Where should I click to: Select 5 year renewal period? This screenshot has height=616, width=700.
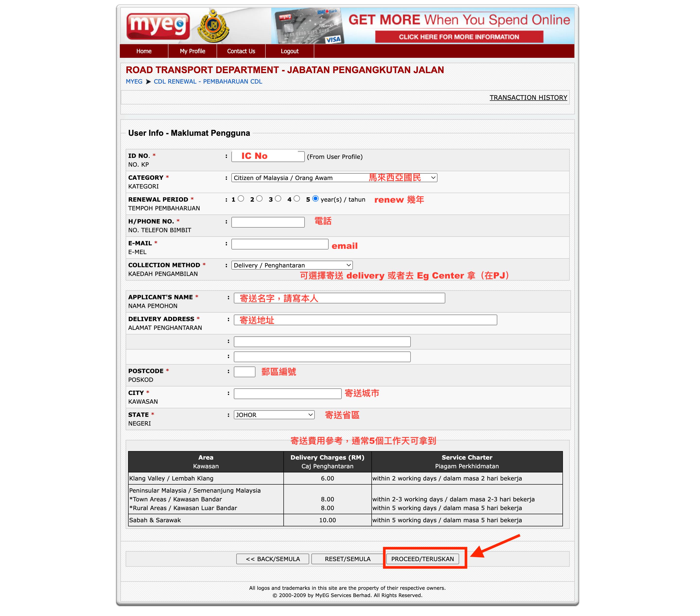click(315, 199)
